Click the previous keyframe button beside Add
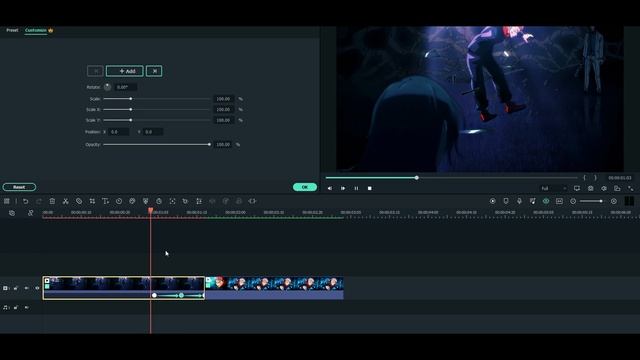Screen dimensions: 640x360 (95, 71)
